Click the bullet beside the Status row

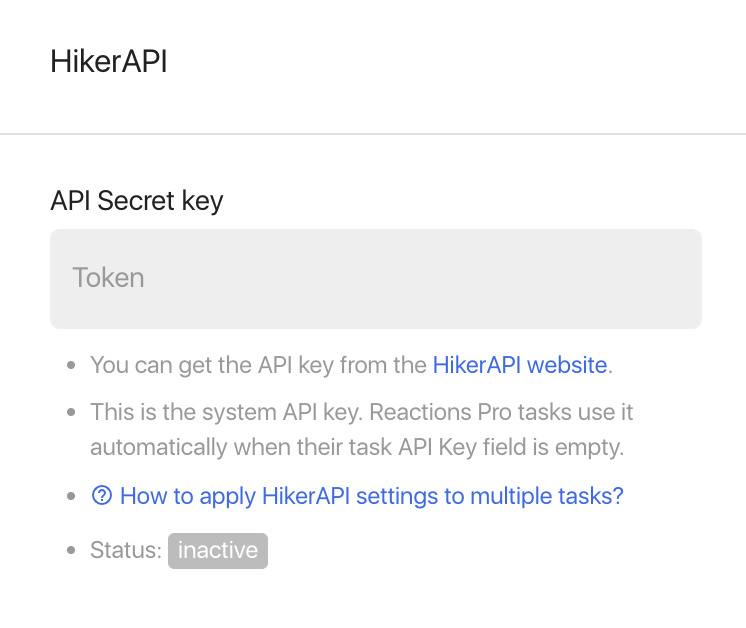coord(71,550)
